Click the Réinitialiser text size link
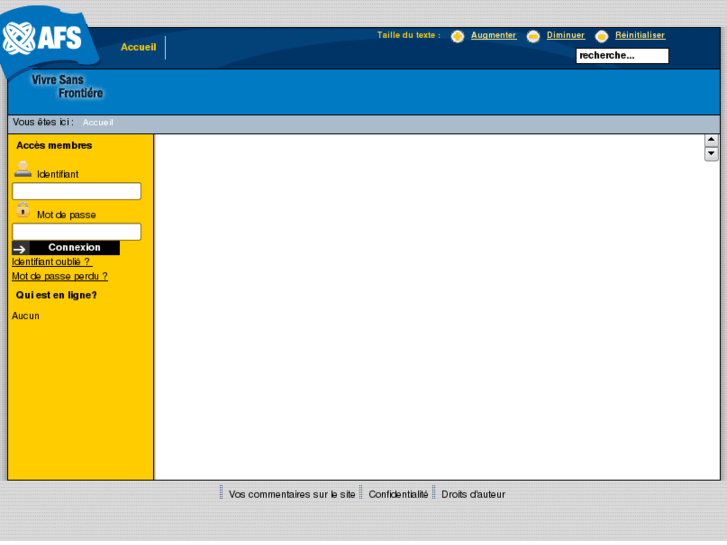The image size is (727, 545). (640, 35)
